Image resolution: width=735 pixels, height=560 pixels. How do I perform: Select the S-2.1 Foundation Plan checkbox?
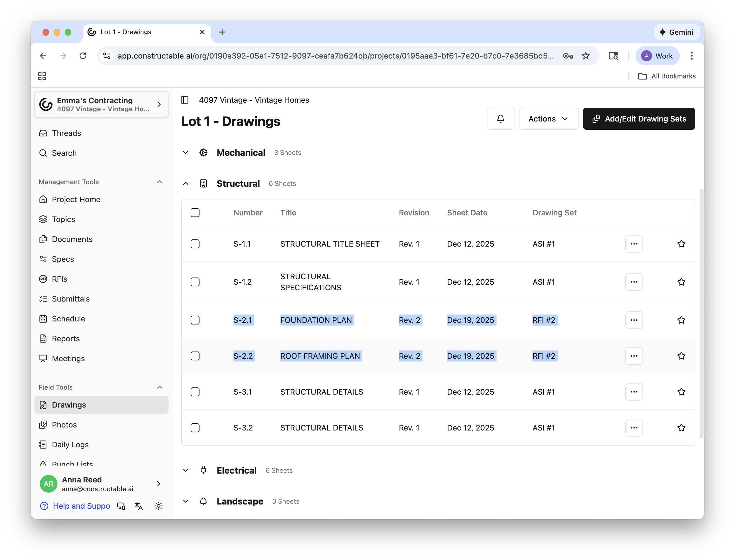[x=195, y=320]
